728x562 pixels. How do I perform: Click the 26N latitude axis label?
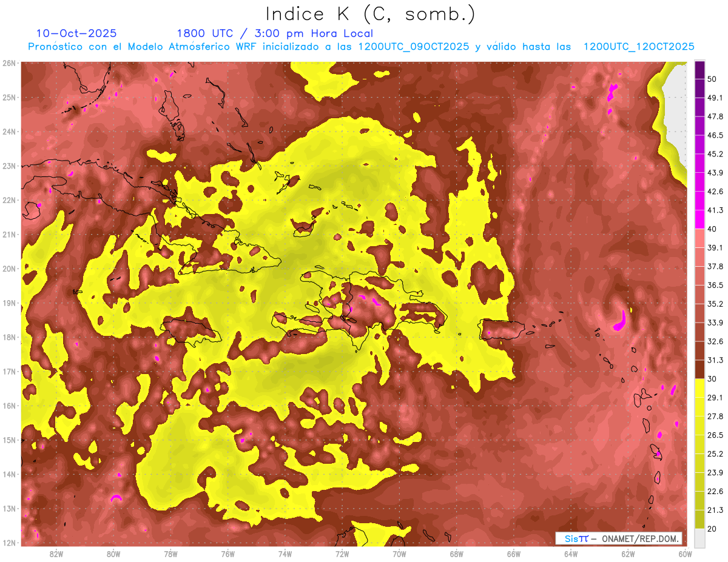[9, 63]
